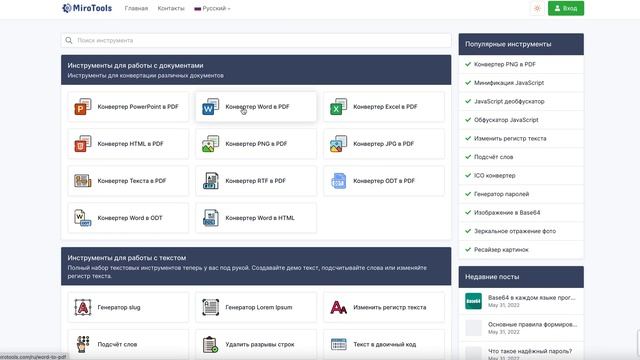Screen dimensions: 640x360
Task: Click the remove line breaks icon
Action: [211, 344]
